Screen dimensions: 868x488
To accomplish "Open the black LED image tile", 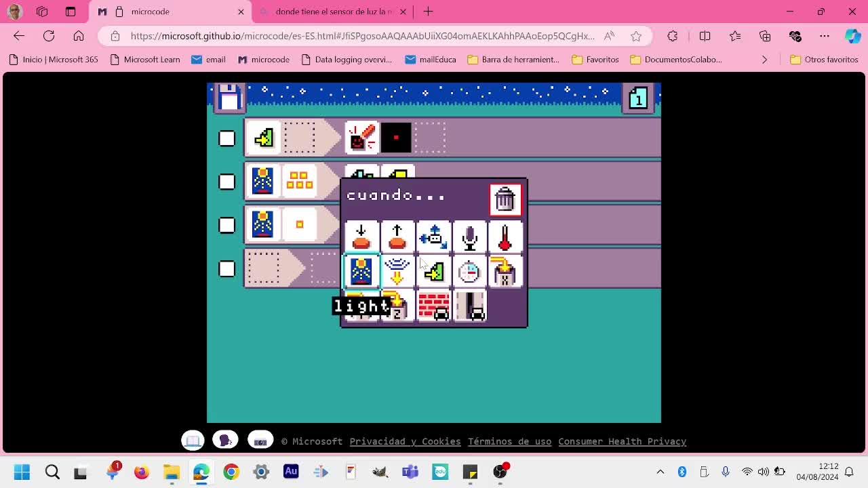I will pos(396,138).
